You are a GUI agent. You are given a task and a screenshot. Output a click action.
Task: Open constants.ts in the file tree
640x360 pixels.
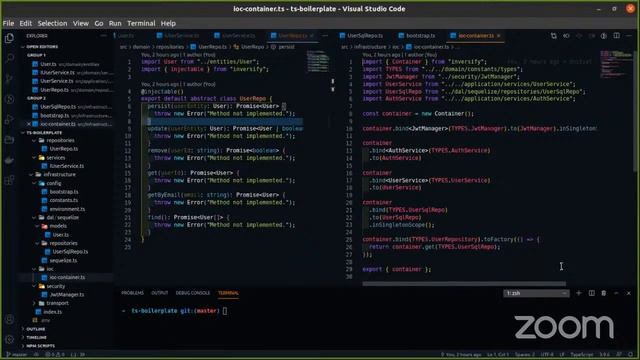click(64, 200)
